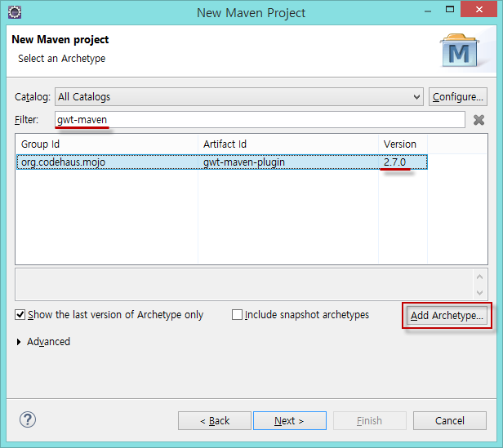Clear the filter text with X icon
The image size is (503, 448).
(479, 120)
